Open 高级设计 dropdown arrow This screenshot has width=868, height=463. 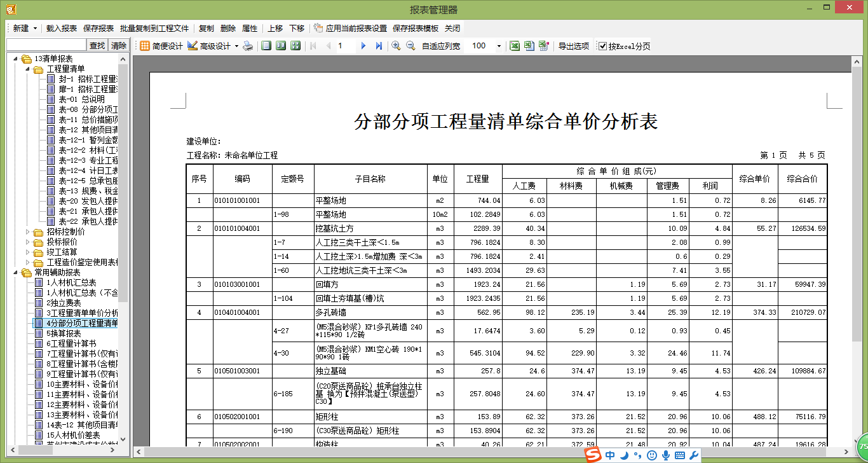236,46
